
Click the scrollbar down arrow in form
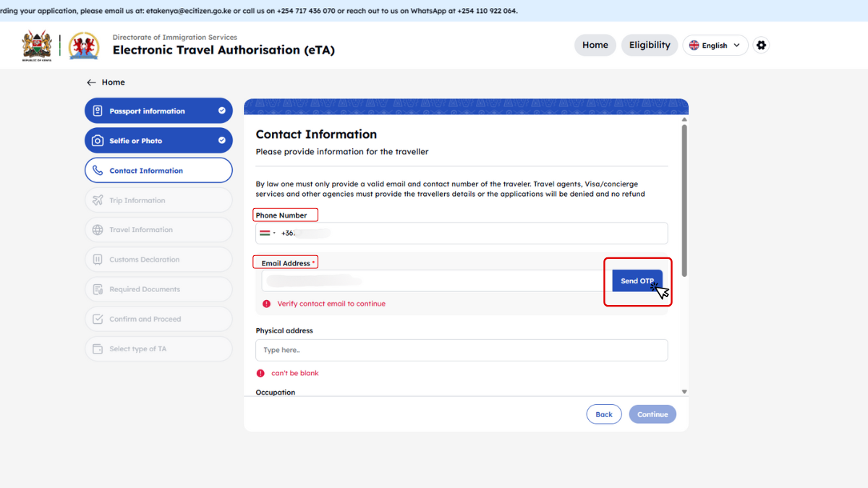684,391
